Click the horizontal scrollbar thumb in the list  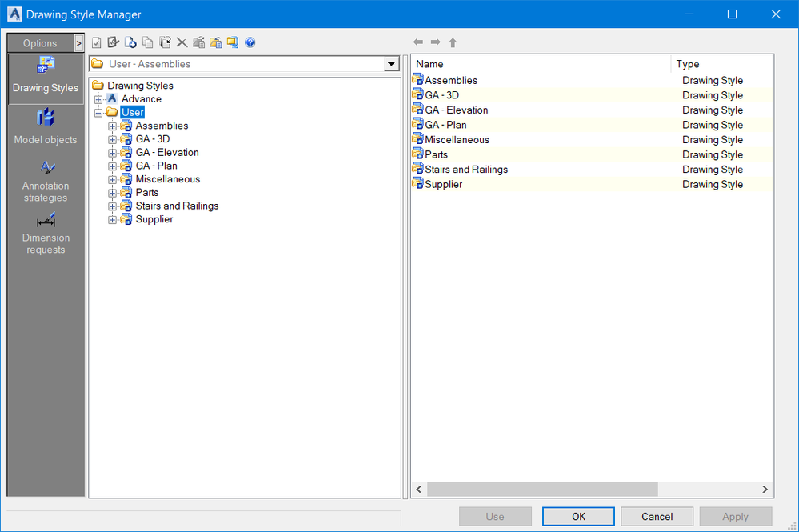point(542,489)
